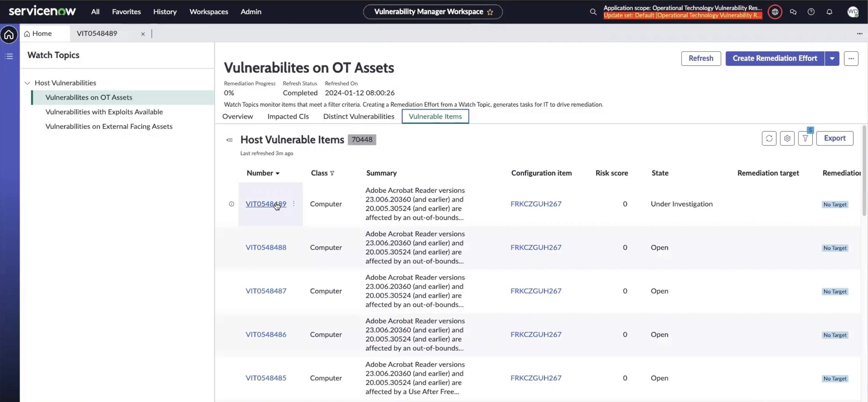The image size is (868, 402).
Task: Open the globe language selector in header
Action: [775, 12]
